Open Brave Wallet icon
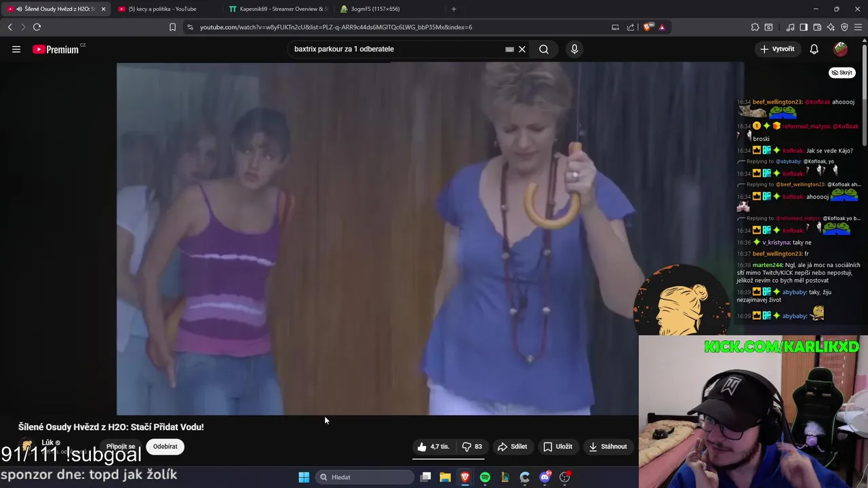Screen dimensions: 868x488 [x=817, y=27]
